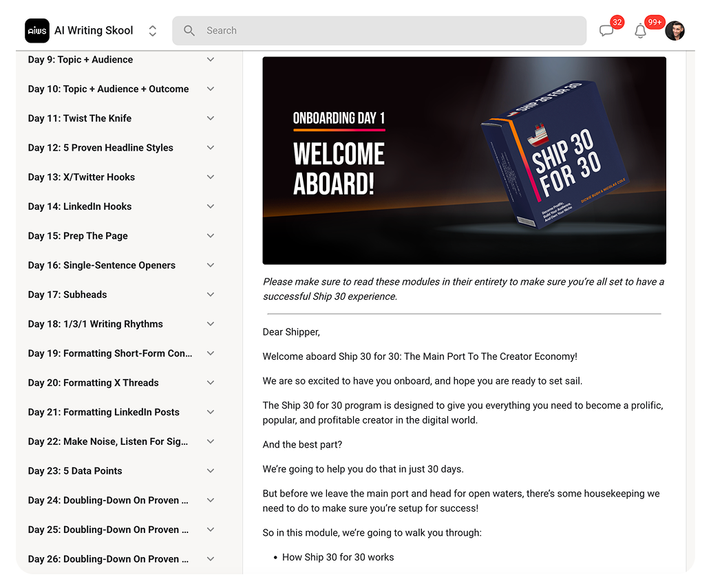Select Day 10: Topic + Audience + Outcome module
The height and width of the screenshot is (588, 711).
pyautogui.click(x=108, y=89)
